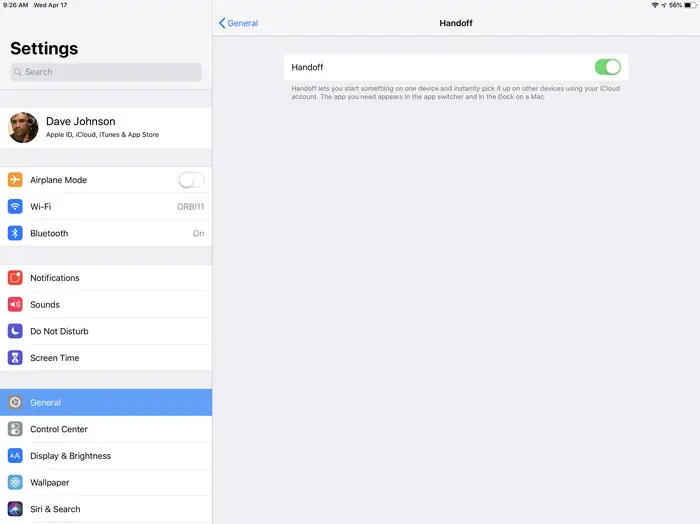Viewport: 700px width, 524px height.
Task: Open Bluetooth settings row
Action: [106, 233]
